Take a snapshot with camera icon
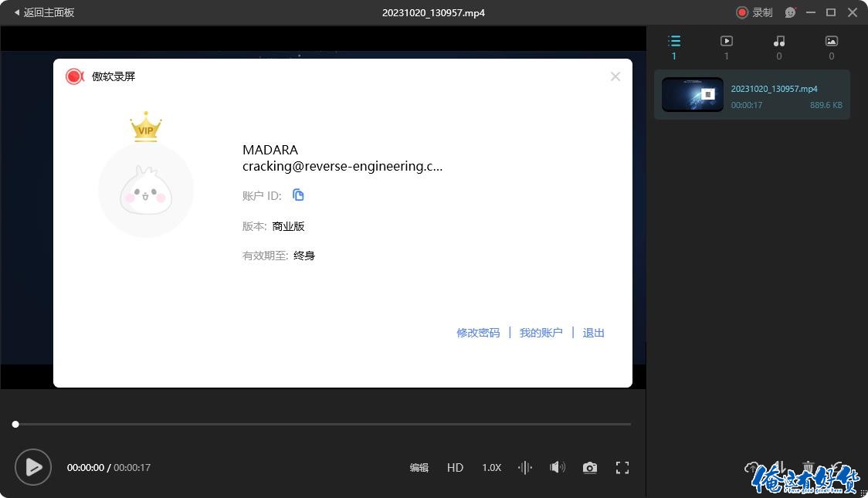The image size is (868, 498). [x=590, y=468]
